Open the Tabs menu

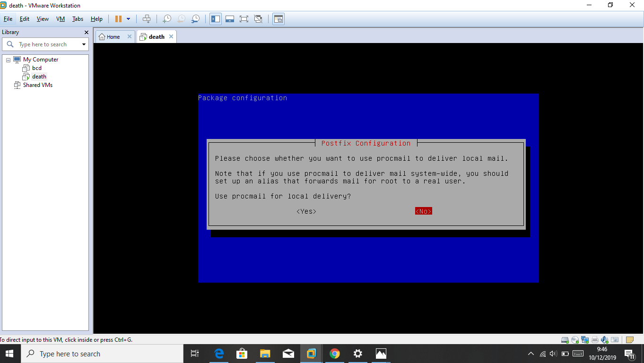click(78, 19)
